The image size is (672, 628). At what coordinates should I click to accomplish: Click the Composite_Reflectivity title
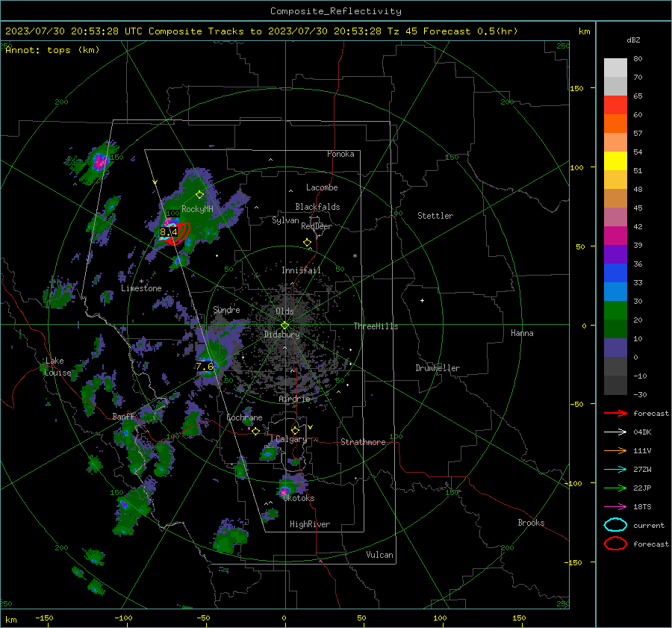[336, 11]
